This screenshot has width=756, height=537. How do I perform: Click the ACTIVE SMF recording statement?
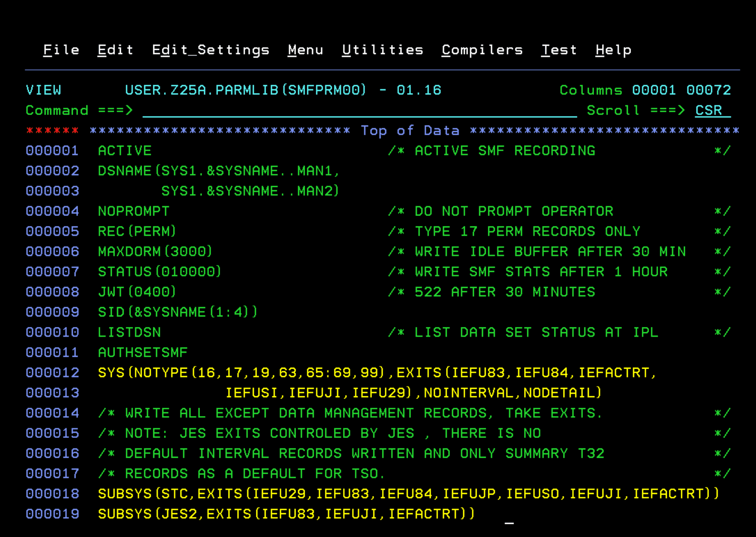pos(125,150)
